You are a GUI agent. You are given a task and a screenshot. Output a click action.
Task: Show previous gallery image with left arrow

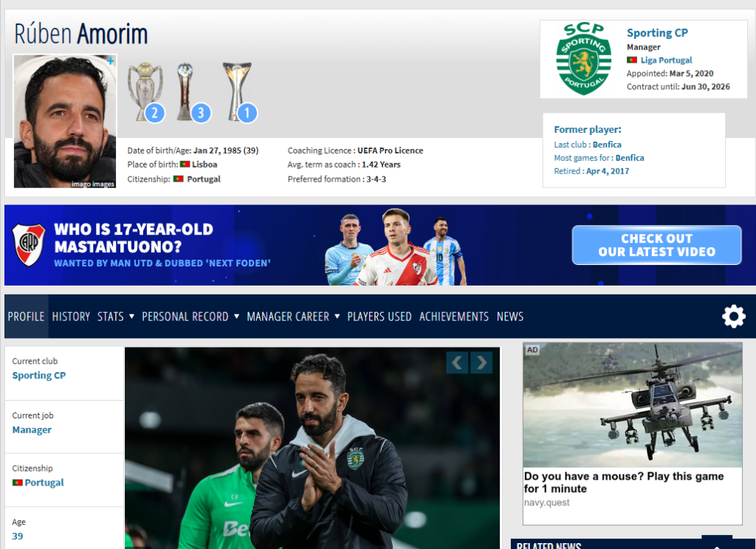(x=457, y=362)
